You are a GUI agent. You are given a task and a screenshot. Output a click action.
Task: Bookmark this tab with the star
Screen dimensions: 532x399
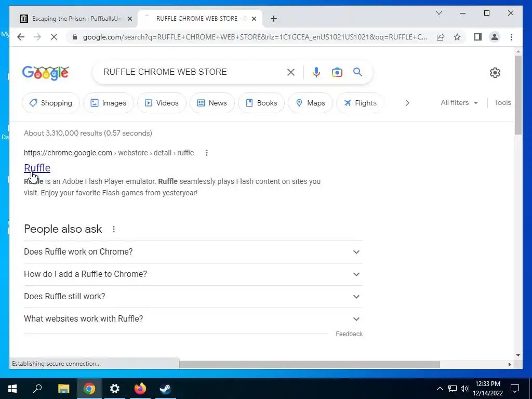click(x=457, y=37)
